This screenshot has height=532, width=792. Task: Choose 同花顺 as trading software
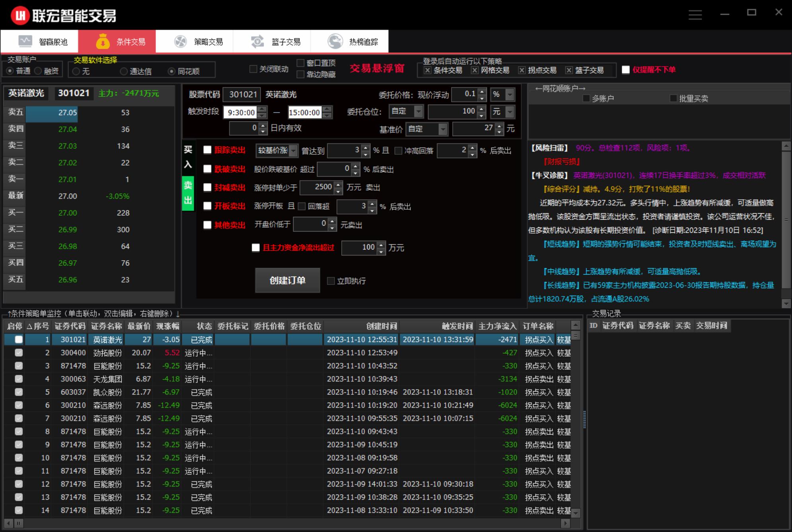tap(171, 71)
